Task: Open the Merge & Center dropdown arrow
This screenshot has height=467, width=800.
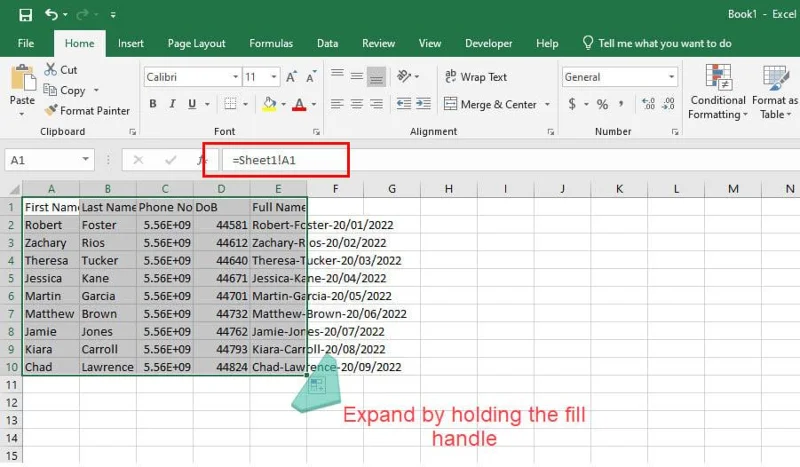Action: [x=547, y=105]
